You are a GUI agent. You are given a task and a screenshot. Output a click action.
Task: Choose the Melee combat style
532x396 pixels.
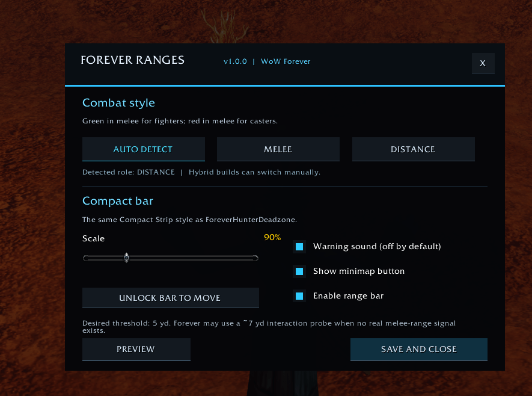click(x=278, y=149)
